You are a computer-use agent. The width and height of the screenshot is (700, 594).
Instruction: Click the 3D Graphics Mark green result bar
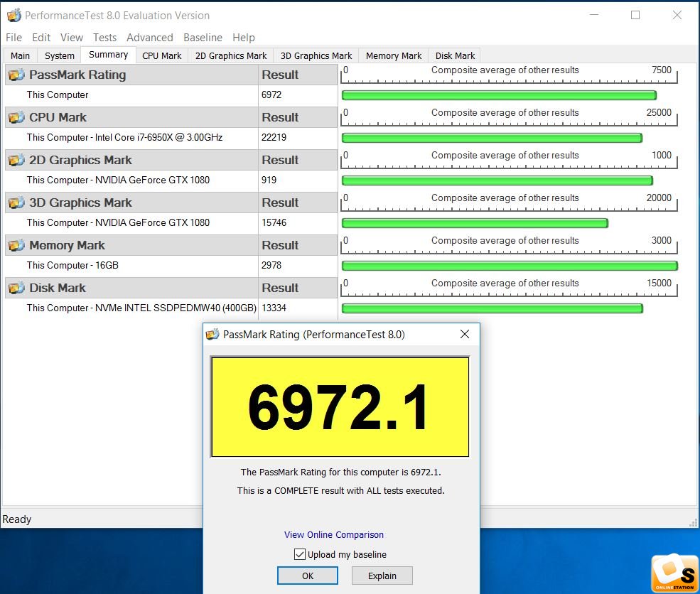click(475, 223)
